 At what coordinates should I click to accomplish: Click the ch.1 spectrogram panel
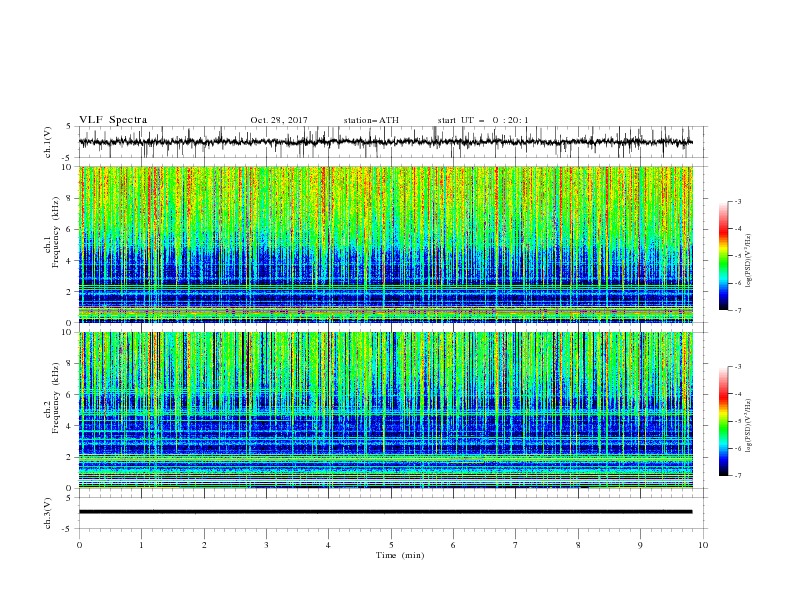[386, 244]
